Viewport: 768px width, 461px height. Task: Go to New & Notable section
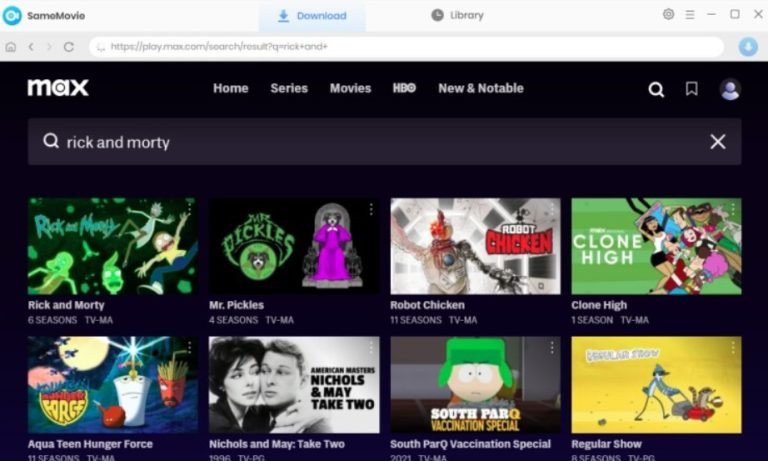[480, 88]
